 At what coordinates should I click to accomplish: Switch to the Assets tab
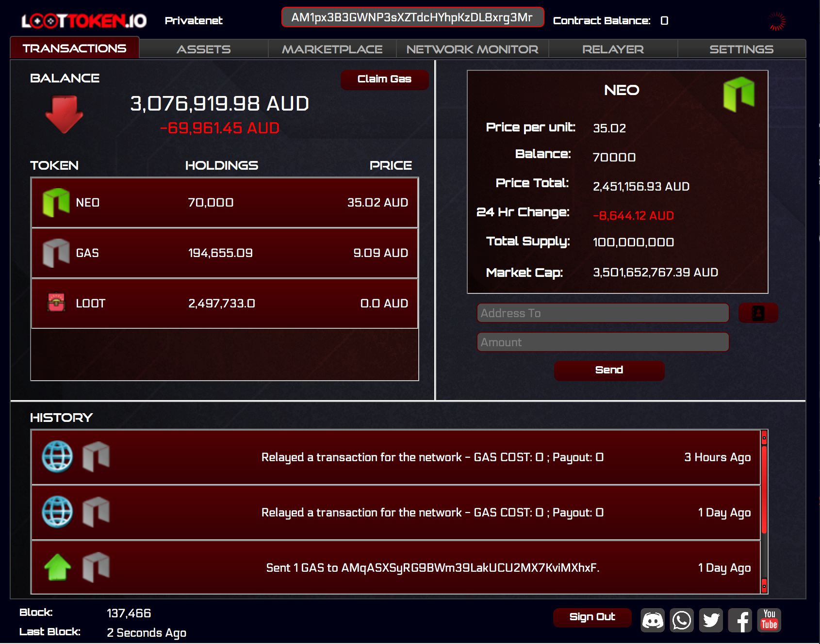pyautogui.click(x=204, y=49)
